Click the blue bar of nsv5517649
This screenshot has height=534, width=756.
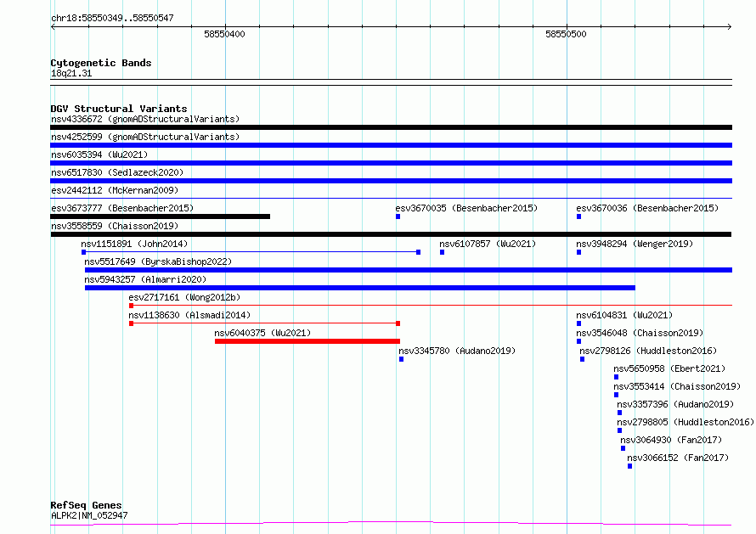point(409,270)
